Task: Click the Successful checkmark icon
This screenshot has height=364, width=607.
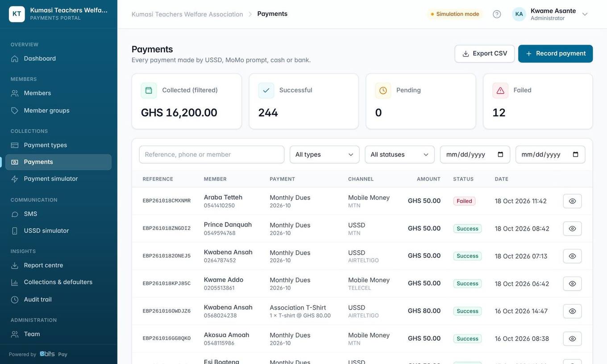Action: (x=266, y=91)
